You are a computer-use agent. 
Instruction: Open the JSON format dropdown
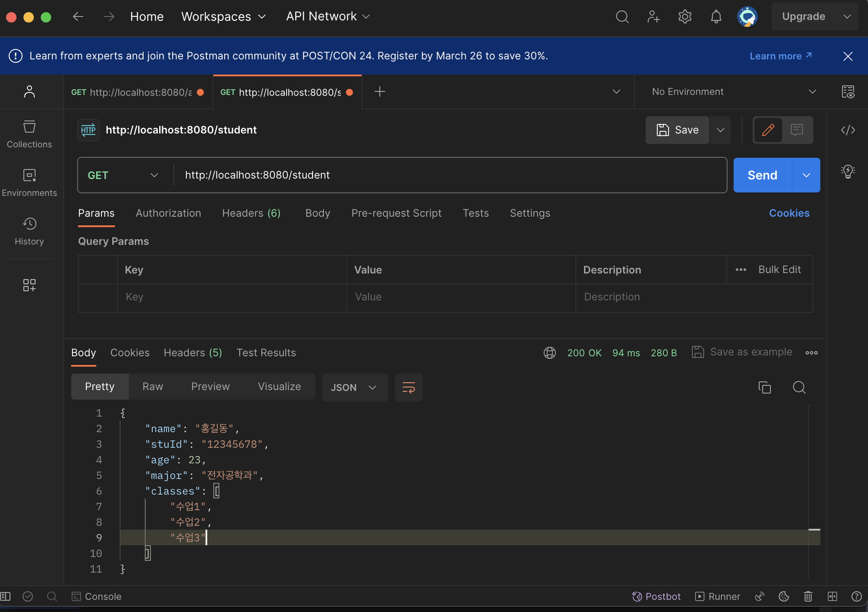(354, 387)
